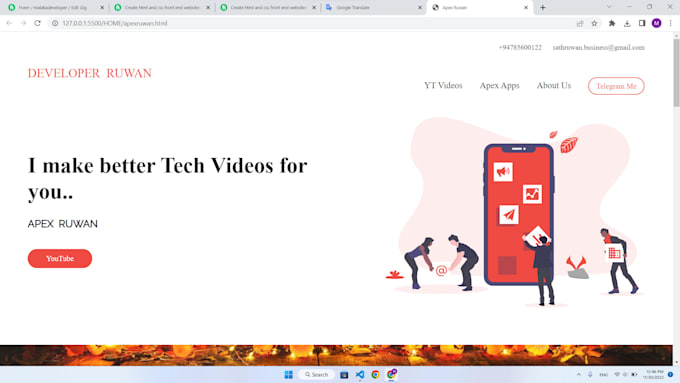680x383 pixels.
Task: Open Visual Studio Code from taskbar
Action: click(x=360, y=374)
